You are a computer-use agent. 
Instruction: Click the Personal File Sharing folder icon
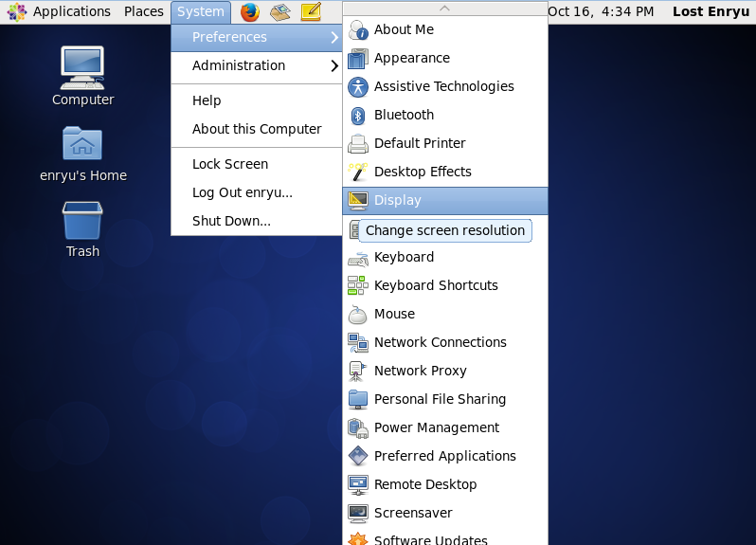(358, 399)
